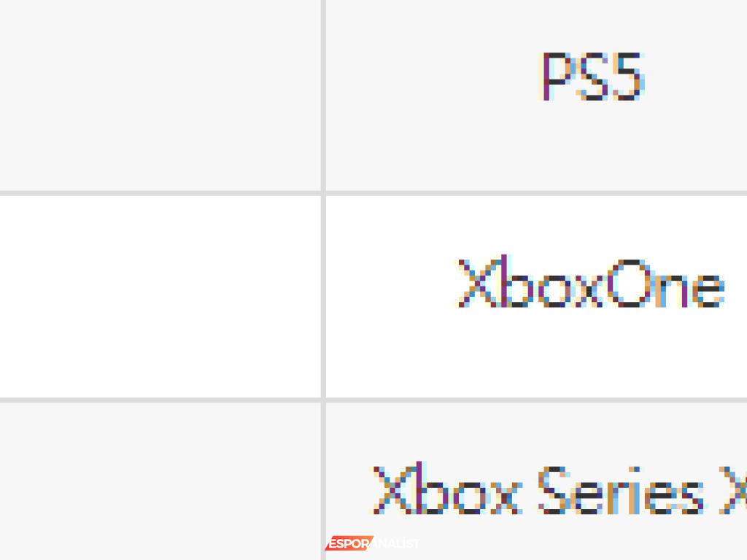The height and width of the screenshot is (560, 747).
Task: Click the ESPOR red logo badge
Action: [348, 543]
